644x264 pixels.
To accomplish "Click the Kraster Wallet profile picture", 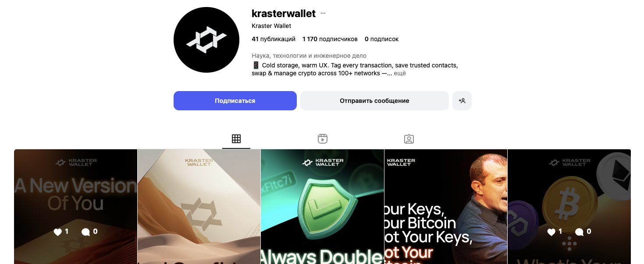I will (x=206, y=40).
